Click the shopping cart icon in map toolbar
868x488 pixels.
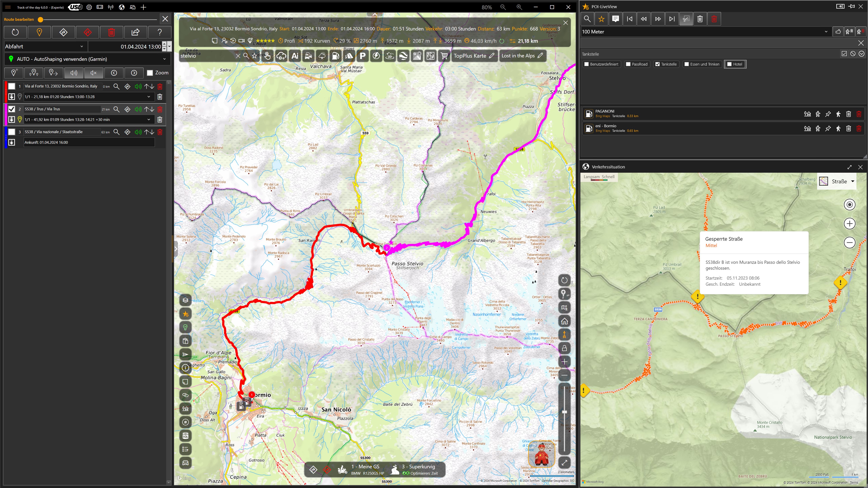[x=444, y=56]
